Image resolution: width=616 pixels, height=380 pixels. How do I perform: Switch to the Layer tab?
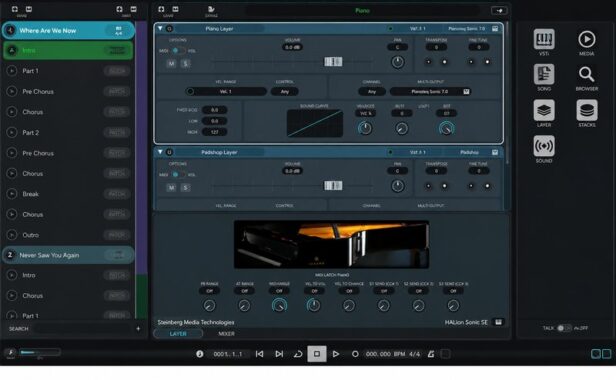coord(178,334)
